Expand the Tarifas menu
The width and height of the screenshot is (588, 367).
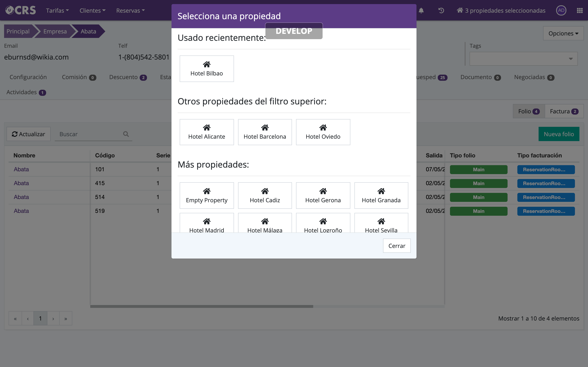click(x=57, y=11)
